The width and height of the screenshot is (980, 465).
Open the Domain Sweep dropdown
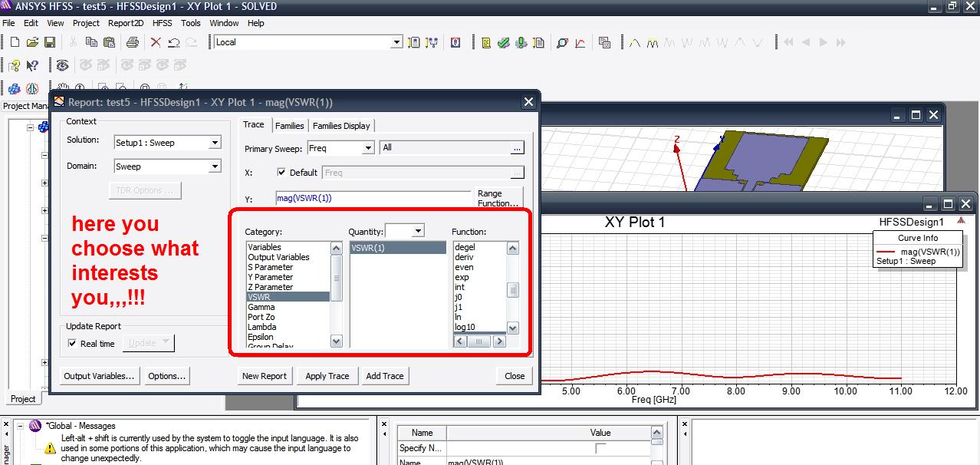click(215, 167)
